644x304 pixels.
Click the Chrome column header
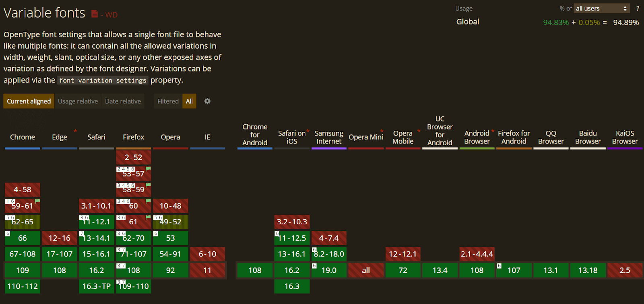pos(23,137)
